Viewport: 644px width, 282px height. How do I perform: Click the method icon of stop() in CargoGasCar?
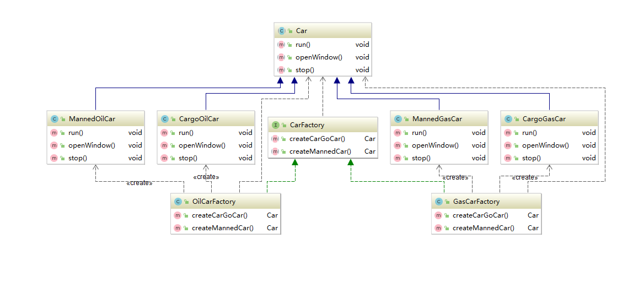click(x=508, y=158)
